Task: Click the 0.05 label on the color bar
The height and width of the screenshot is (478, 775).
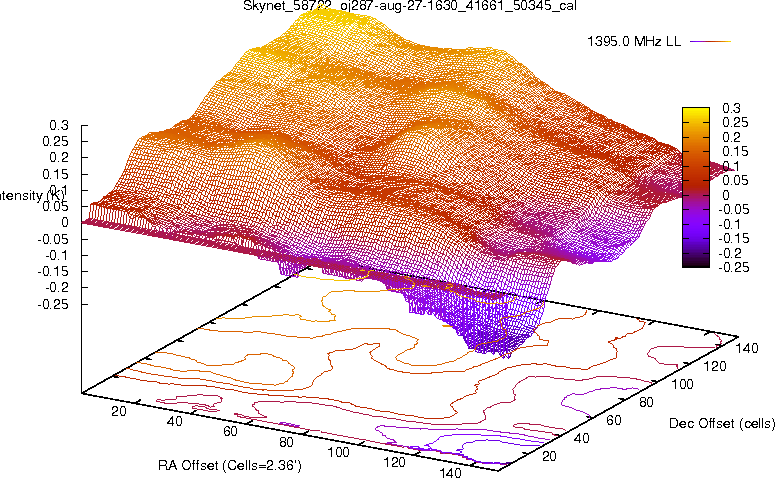Action: click(x=735, y=180)
